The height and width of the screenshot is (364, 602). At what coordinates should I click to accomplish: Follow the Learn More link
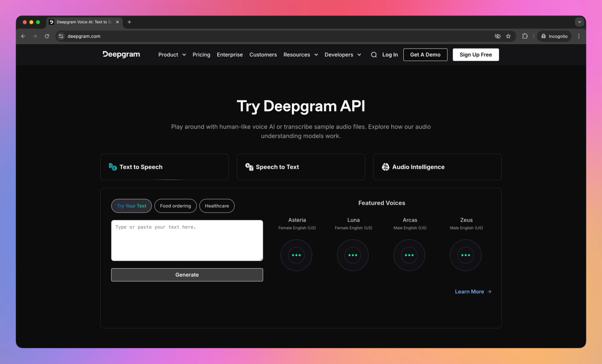(x=473, y=292)
